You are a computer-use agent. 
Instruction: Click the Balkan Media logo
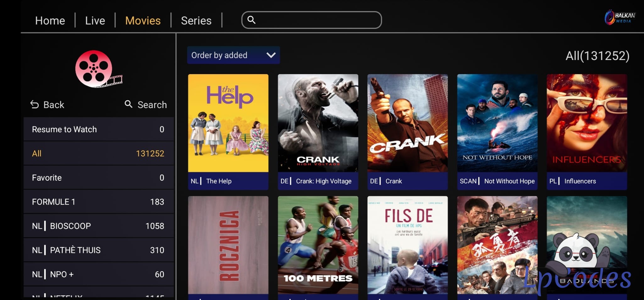[620, 17]
